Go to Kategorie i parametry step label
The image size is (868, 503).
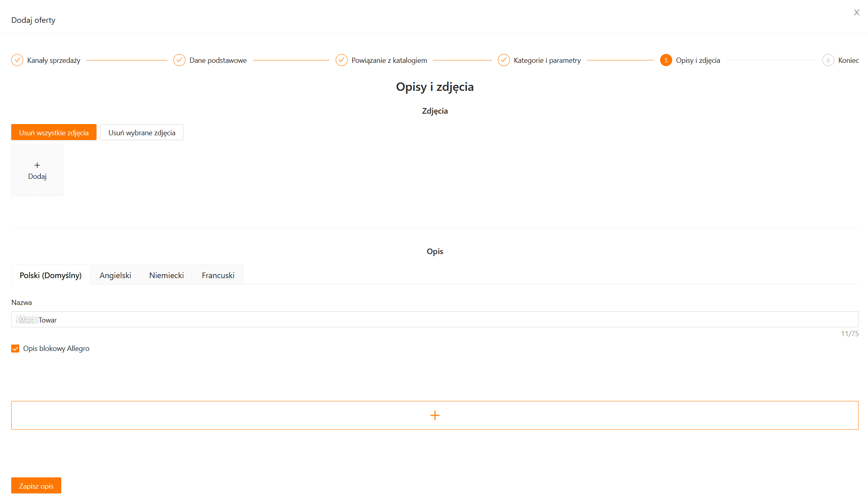(x=547, y=60)
